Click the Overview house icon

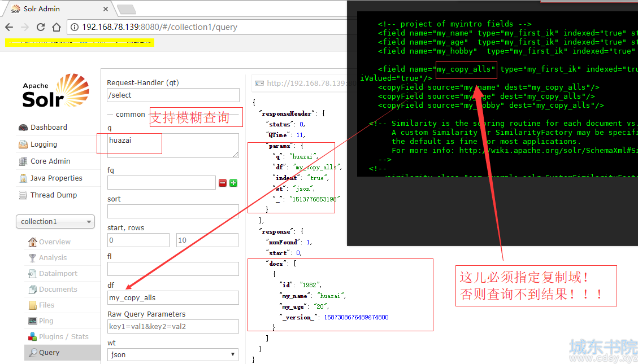point(33,242)
